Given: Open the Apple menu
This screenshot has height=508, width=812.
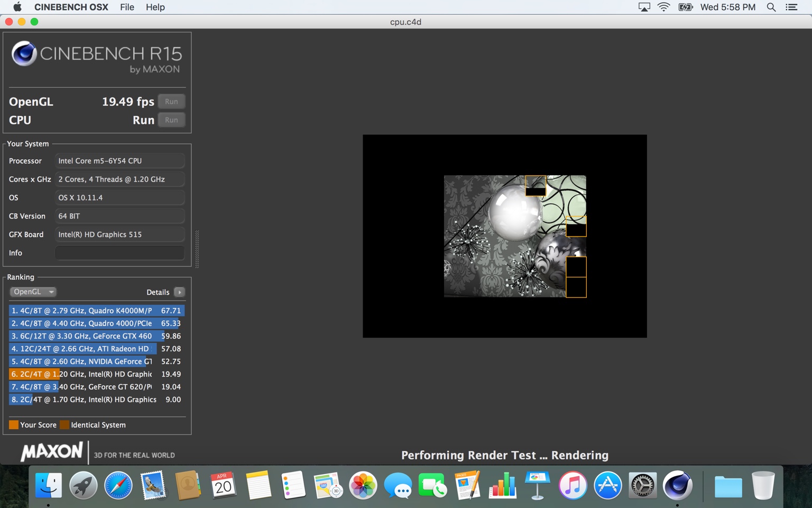Looking at the screenshot, I should (x=17, y=7).
